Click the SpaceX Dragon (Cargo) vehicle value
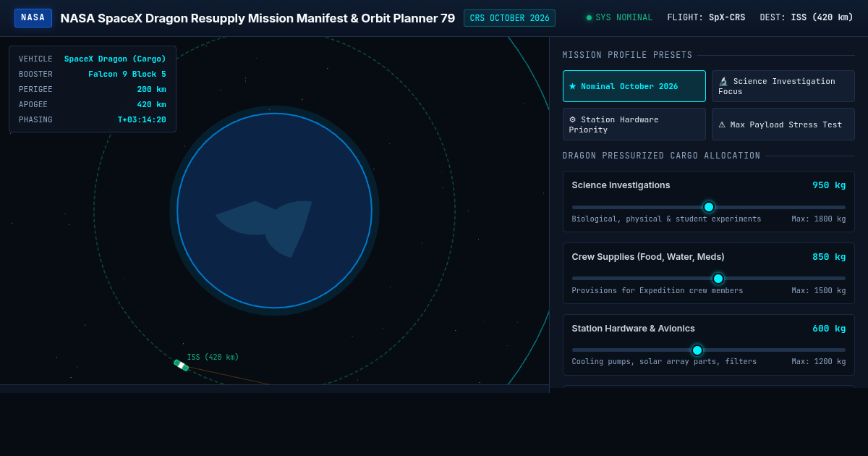 pos(115,59)
